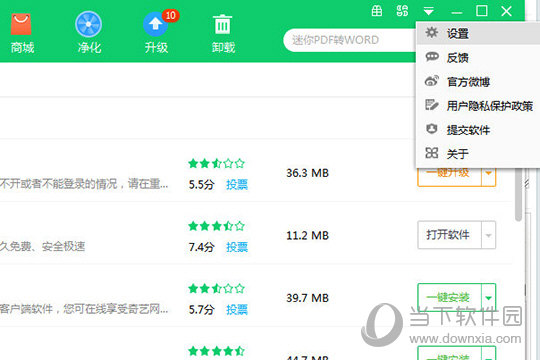Click the Weibo icon in menu
The image size is (540, 360).
point(432,81)
